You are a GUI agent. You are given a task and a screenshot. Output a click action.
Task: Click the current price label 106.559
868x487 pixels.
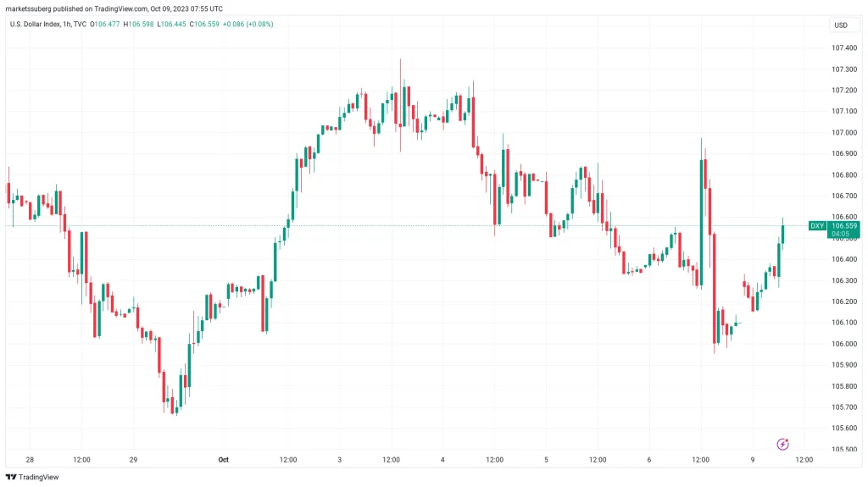point(843,226)
